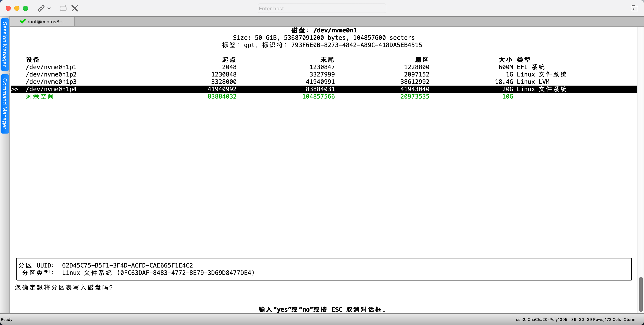Click the red window close button
The image size is (644, 325).
tap(8, 8)
